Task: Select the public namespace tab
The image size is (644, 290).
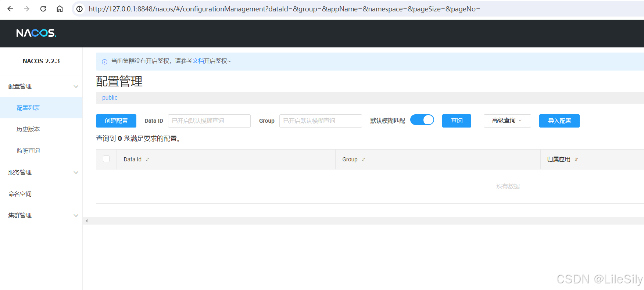Action: coord(110,98)
